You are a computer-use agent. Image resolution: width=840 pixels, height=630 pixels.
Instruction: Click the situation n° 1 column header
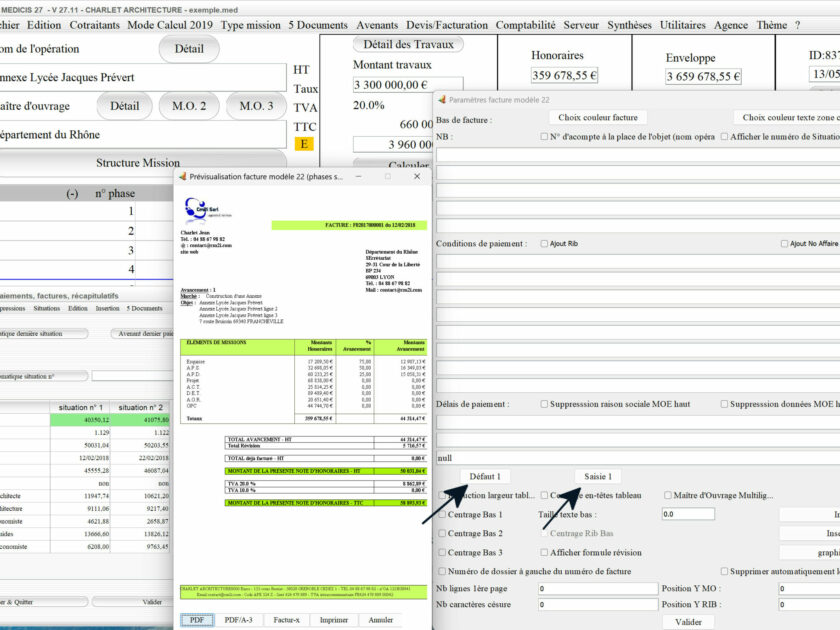click(x=80, y=407)
